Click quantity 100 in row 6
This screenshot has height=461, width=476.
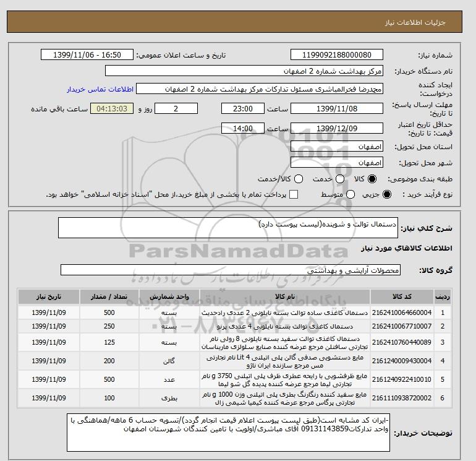point(109,398)
